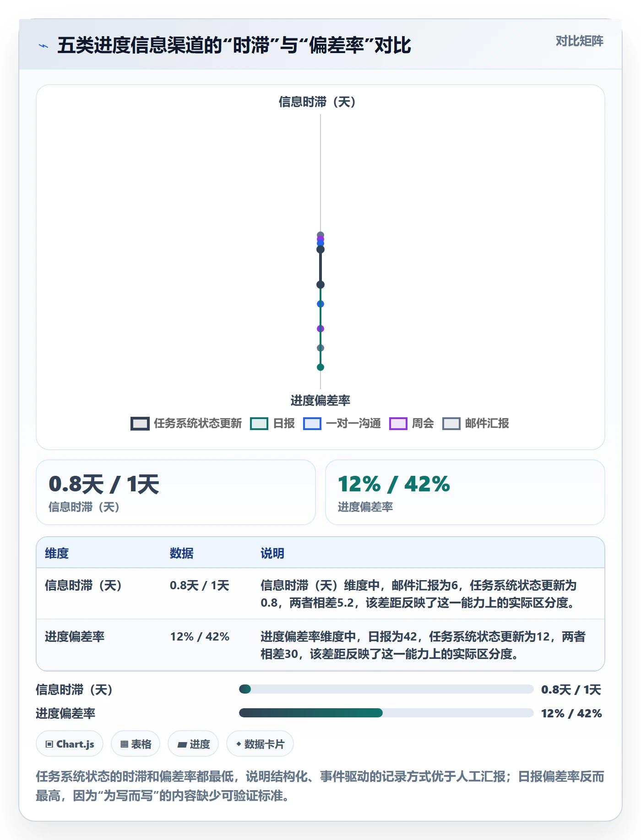The image size is (641, 840).
Task: Toggle the 一对一沟通 legend swatch
Action: [312, 424]
